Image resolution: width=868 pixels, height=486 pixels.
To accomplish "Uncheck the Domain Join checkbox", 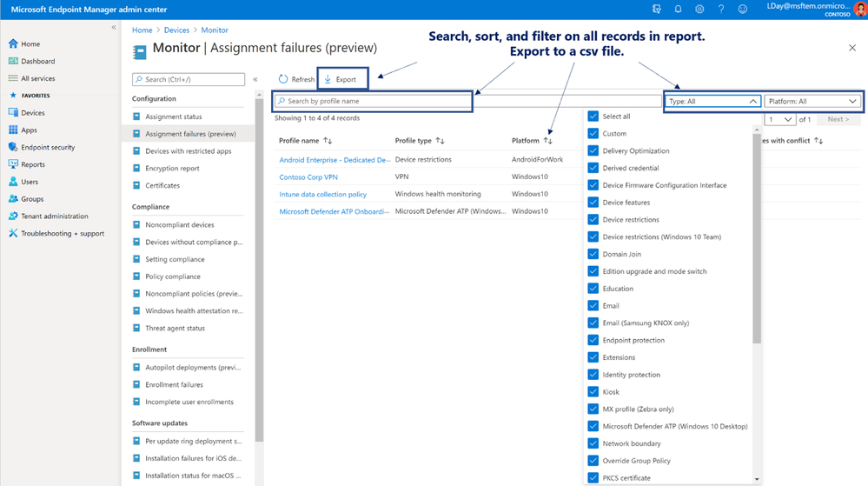I will pyautogui.click(x=593, y=254).
